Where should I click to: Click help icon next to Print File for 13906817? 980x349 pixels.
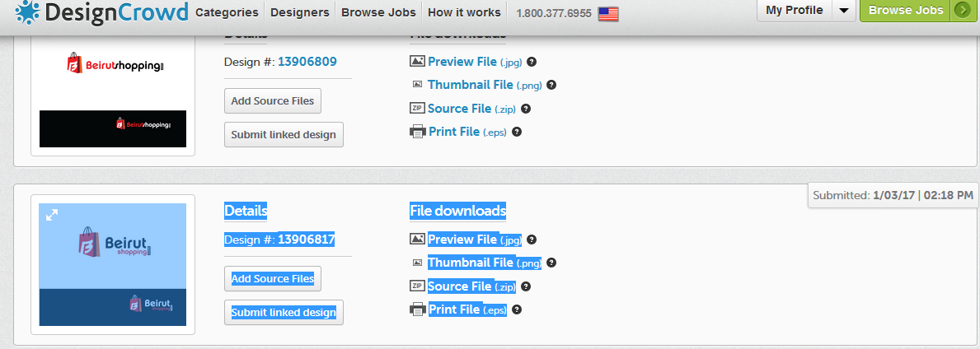coord(517,309)
